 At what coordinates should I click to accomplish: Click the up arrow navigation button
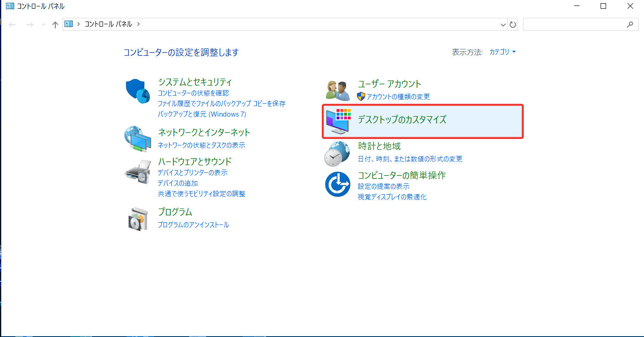click(55, 25)
